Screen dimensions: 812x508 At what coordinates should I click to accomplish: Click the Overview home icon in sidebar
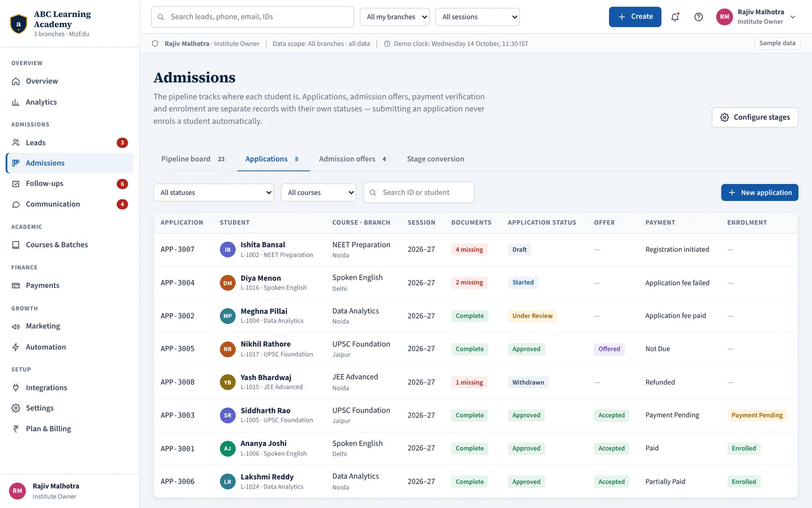coord(16,81)
